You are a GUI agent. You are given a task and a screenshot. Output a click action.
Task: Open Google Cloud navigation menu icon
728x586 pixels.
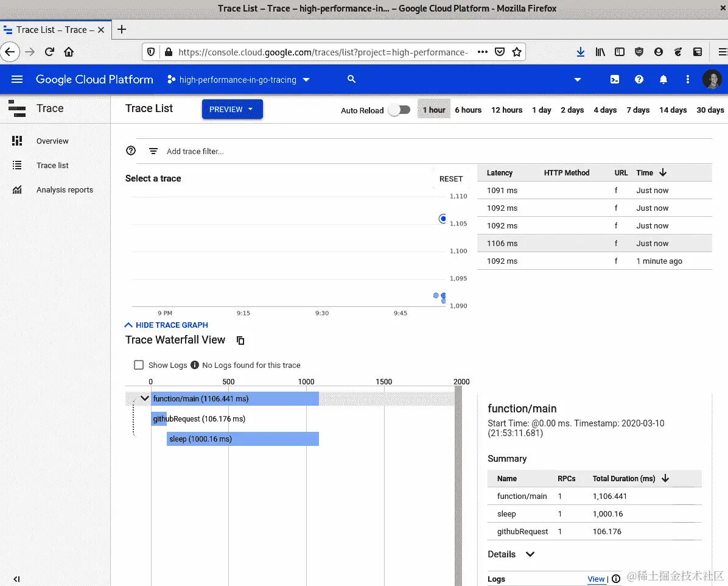[x=17, y=79]
